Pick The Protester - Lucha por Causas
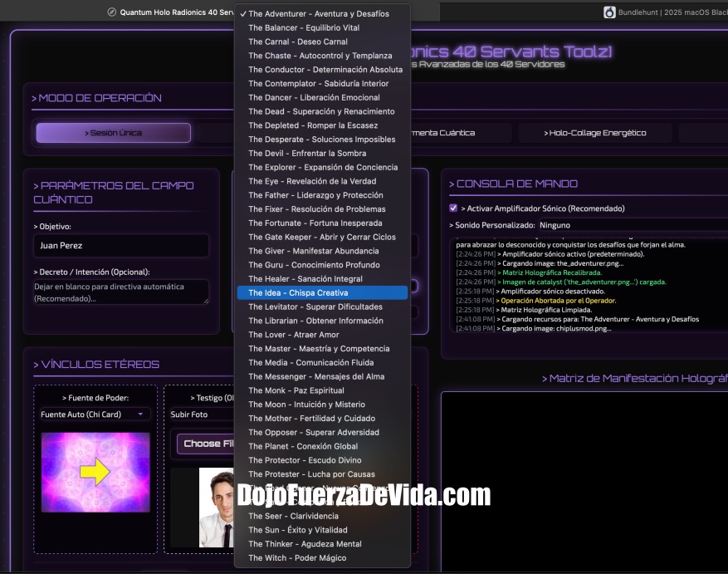Screen dimensions: 728x574 coord(322,474)
